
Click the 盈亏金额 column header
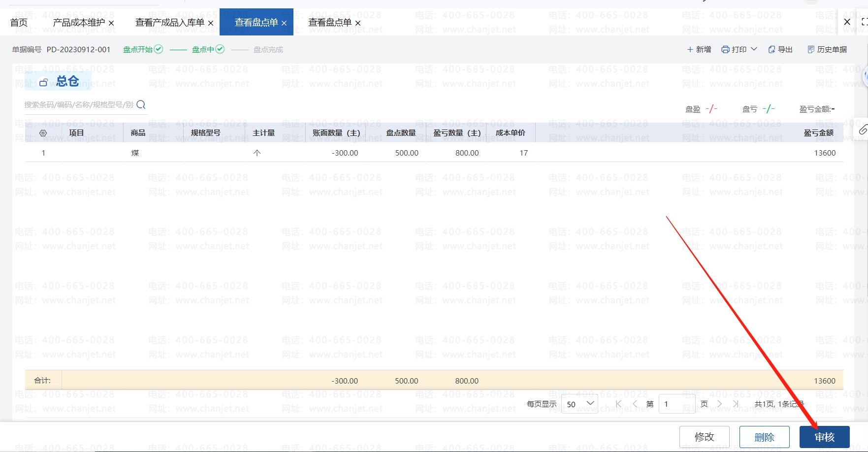click(x=818, y=133)
